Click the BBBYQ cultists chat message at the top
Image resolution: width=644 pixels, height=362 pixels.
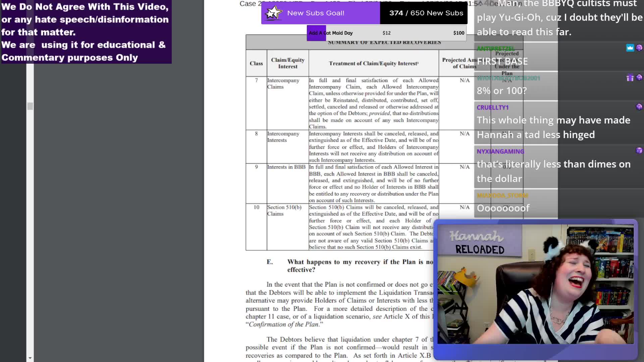559,17
